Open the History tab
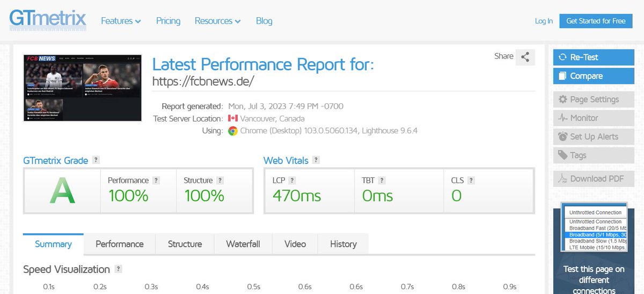 [x=343, y=244]
